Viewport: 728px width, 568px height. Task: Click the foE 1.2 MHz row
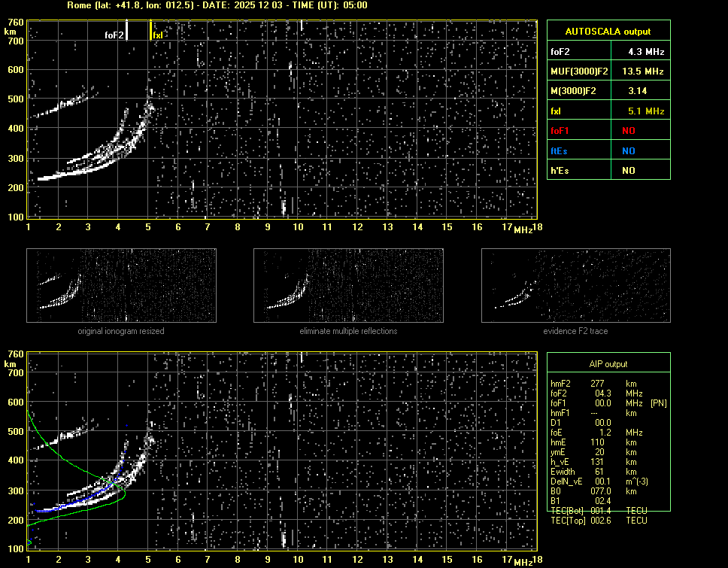(x=594, y=433)
